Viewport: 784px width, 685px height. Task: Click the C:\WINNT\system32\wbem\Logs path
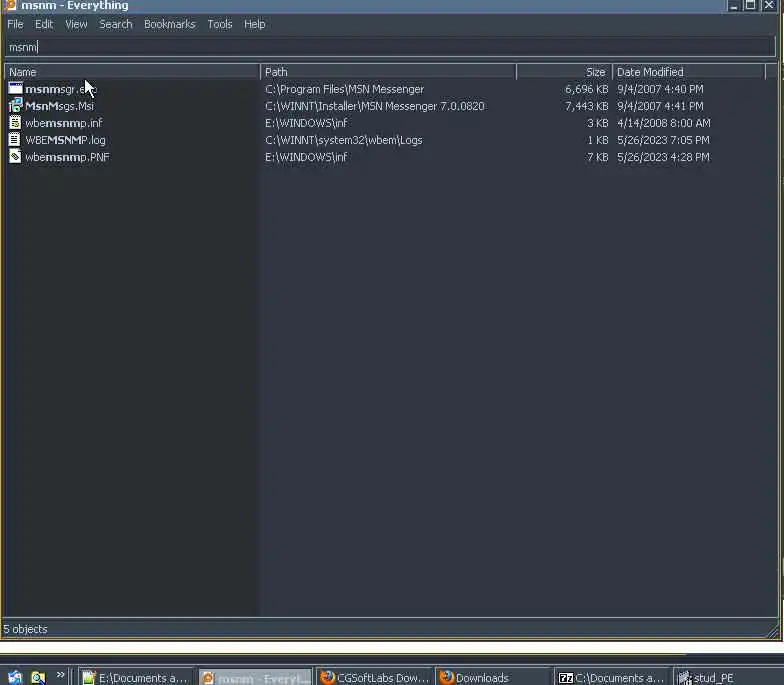click(344, 140)
